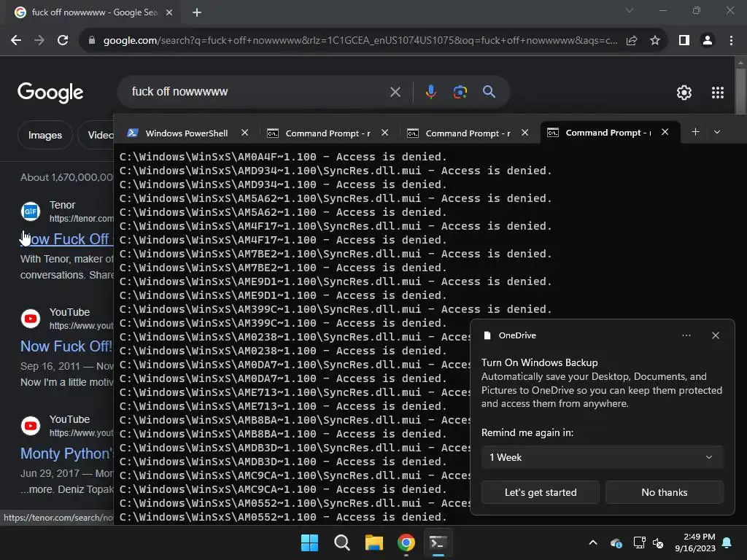Open Windows Terminal from taskbar
The image size is (747, 560).
(438, 542)
